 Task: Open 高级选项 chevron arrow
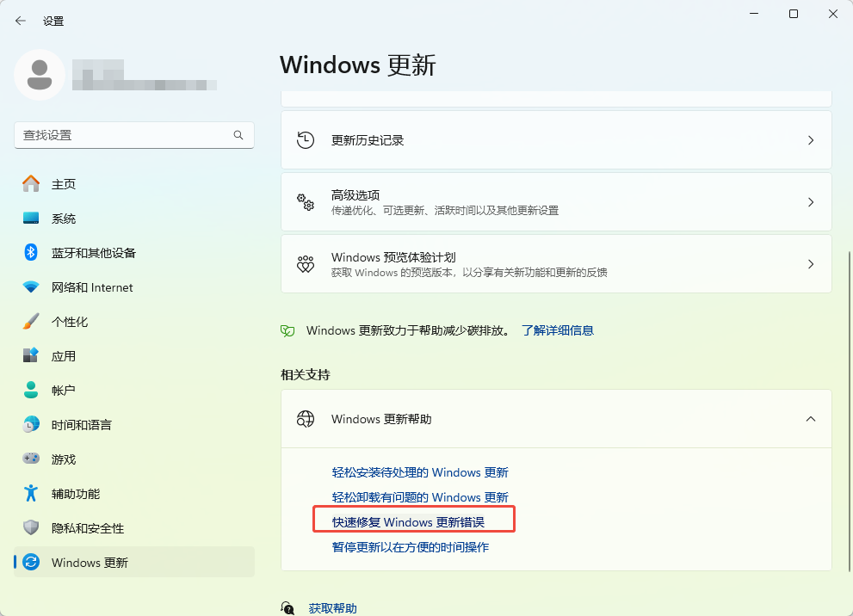tap(811, 201)
